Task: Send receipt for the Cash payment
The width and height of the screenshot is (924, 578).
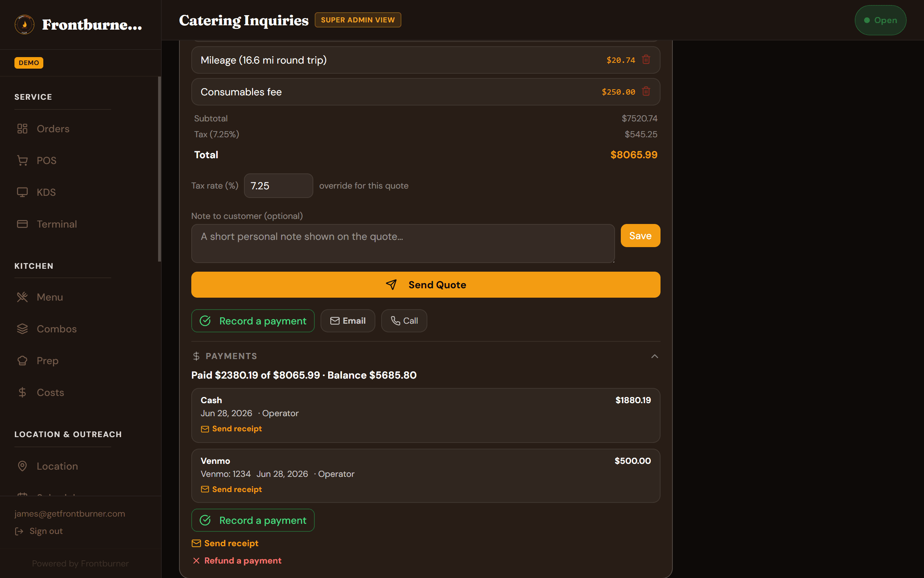Action: [x=231, y=429]
